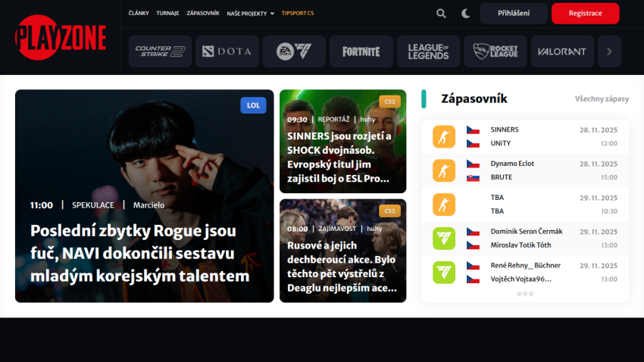The width and height of the screenshot is (644, 362).
Task: Click author Marcielo on main article
Action: (148, 205)
